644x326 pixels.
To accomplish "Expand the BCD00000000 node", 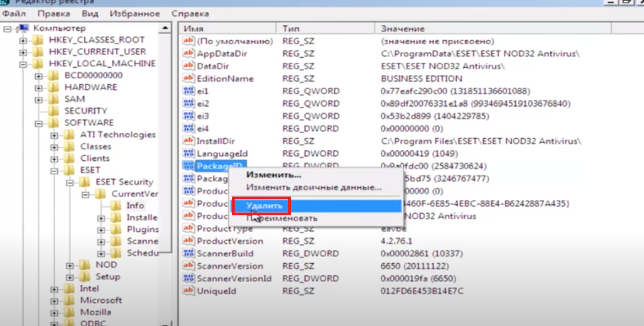I will click(x=39, y=77).
